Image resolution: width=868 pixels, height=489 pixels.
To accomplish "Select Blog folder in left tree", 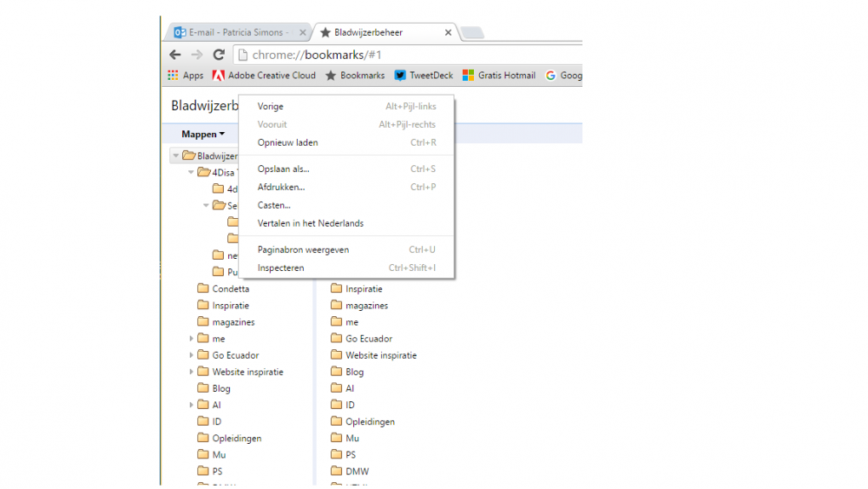I will 214,388.
